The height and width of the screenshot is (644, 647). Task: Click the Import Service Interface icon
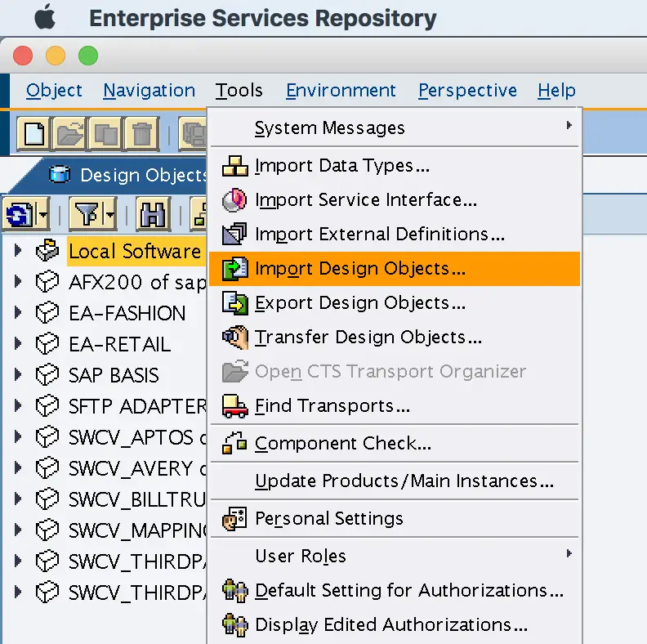234,200
